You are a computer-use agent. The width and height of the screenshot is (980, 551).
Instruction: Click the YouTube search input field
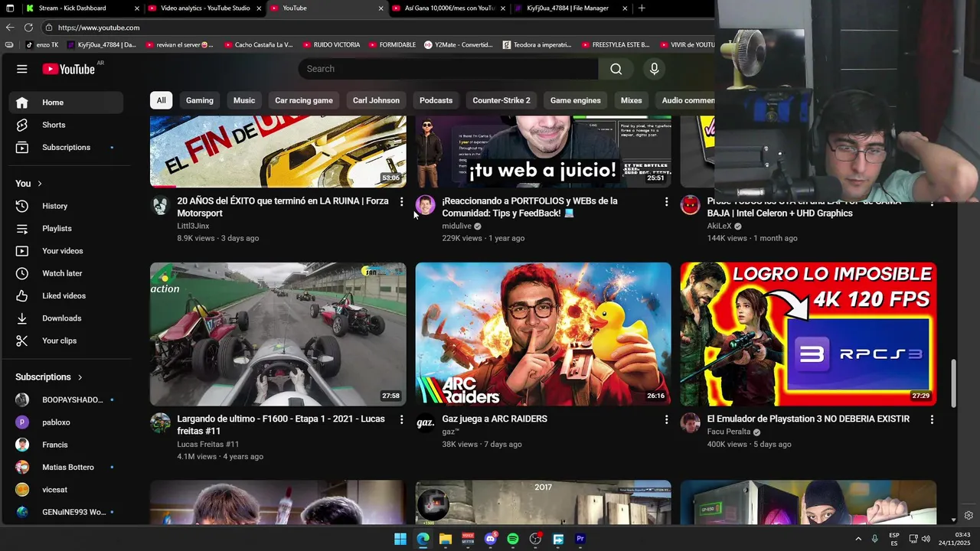448,69
